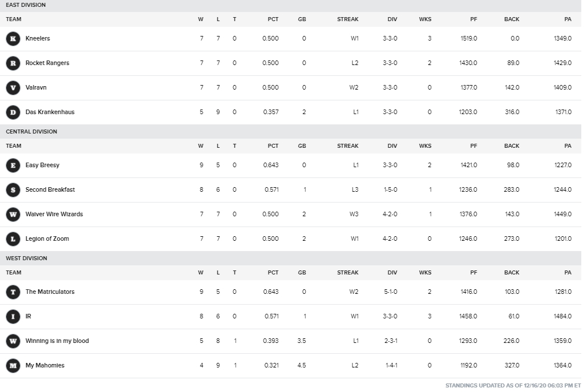Sort Central Division by PF column header
This screenshot has width=587, height=392.
(473, 146)
